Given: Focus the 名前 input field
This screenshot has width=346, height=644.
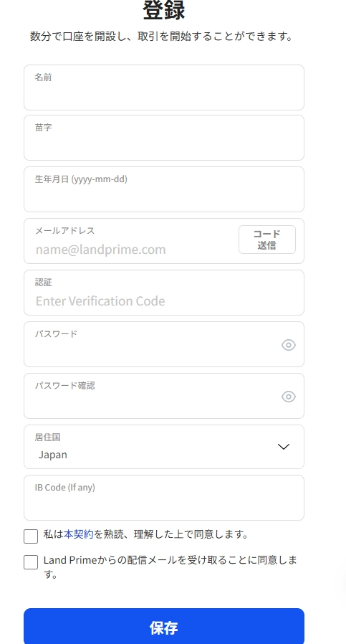Looking at the screenshot, I should [164, 87].
